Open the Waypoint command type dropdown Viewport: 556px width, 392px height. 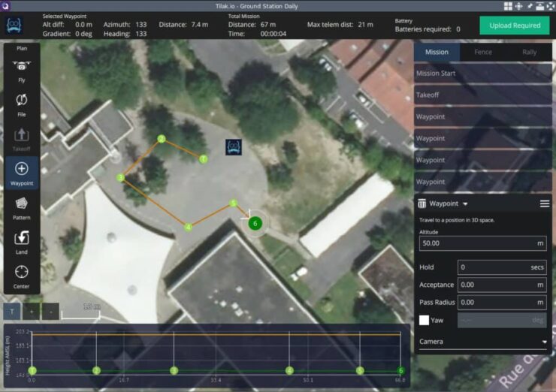pyautogui.click(x=449, y=204)
